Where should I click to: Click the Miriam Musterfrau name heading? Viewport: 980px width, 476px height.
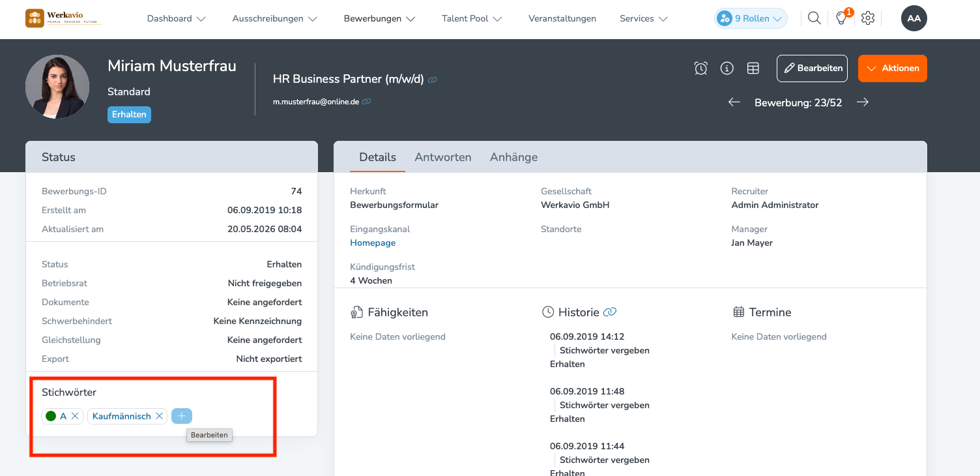pos(172,66)
